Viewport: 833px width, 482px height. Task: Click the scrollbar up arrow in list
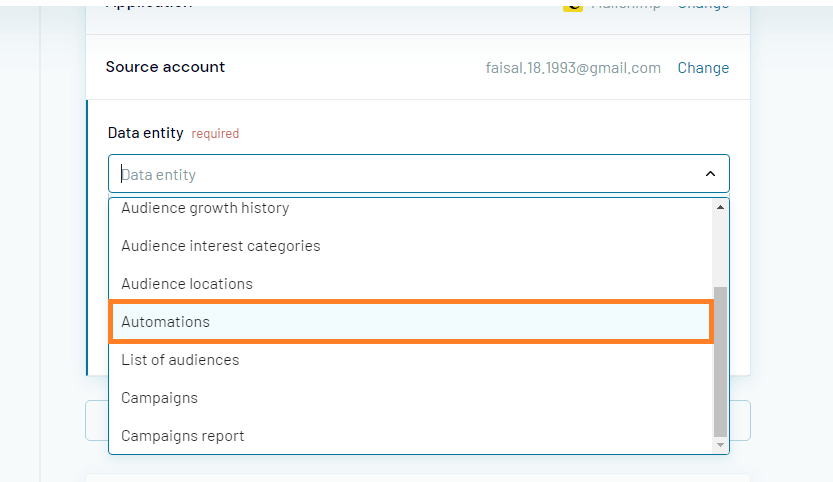point(720,207)
